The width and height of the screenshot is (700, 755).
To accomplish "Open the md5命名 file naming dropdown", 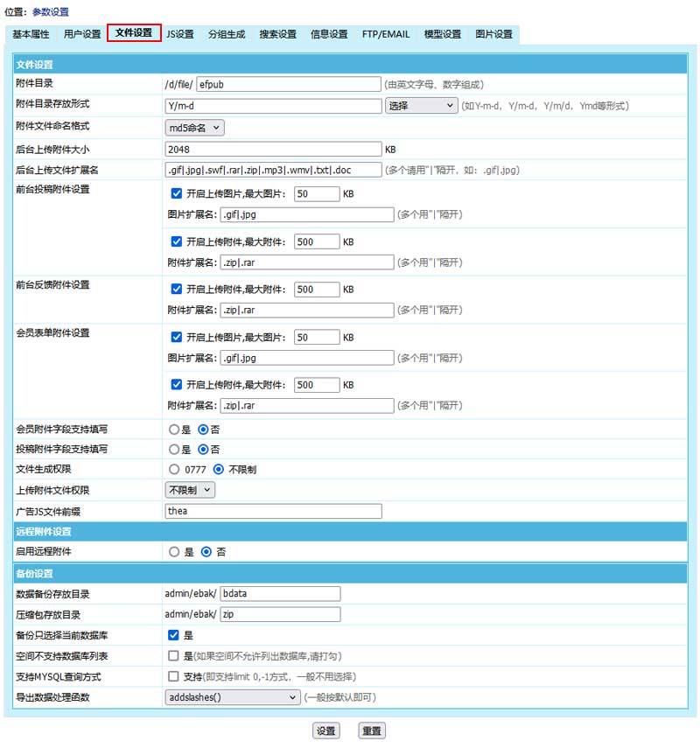I will coord(195,128).
